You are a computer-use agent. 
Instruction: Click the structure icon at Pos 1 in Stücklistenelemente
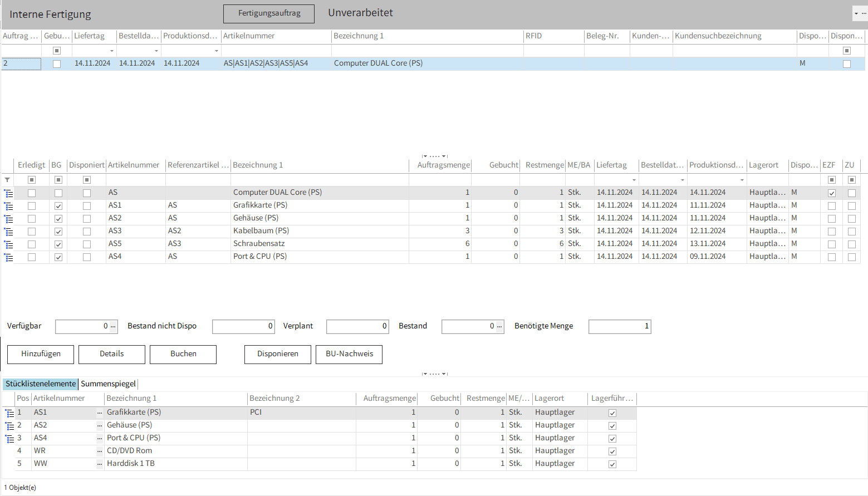9,413
